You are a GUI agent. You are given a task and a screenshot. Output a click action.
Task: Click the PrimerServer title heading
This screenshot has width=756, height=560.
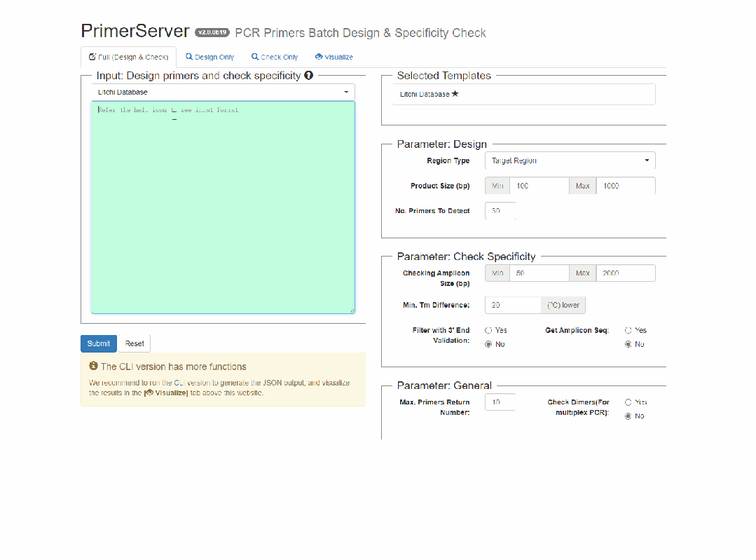[135, 31]
